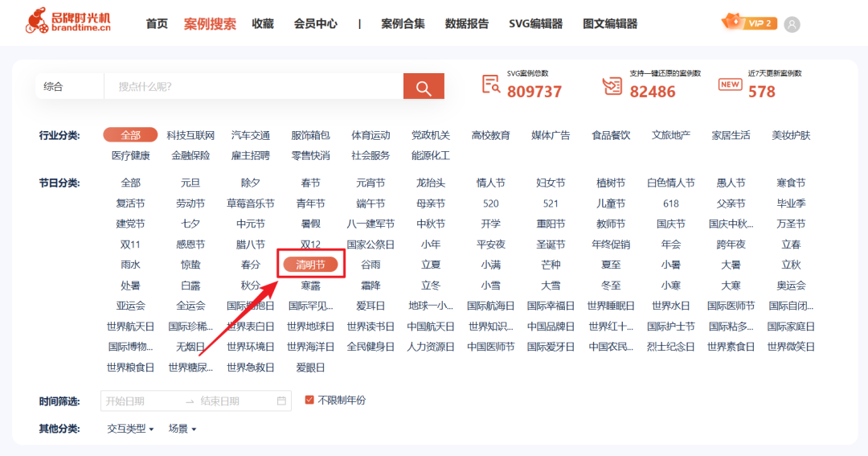Viewport: 868px width, 456px height.
Task: Select the 圣诞节 holiday filter
Action: (551, 244)
